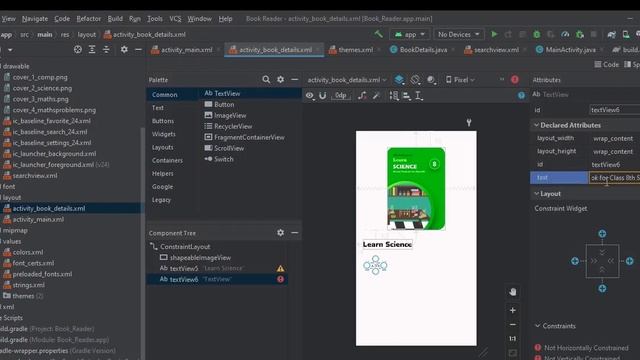640x360 pixels.
Task: Run the app with green play button
Action: pyautogui.click(x=494, y=34)
